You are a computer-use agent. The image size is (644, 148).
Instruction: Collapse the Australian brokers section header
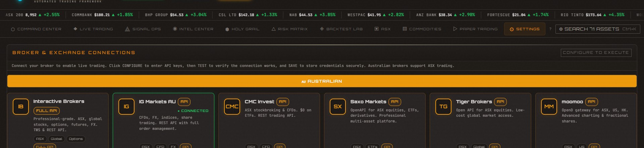pos(322,81)
